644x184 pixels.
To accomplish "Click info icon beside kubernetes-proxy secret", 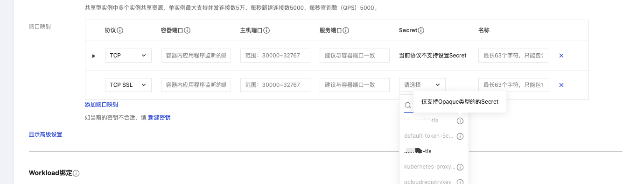I will pyautogui.click(x=460, y=167).
